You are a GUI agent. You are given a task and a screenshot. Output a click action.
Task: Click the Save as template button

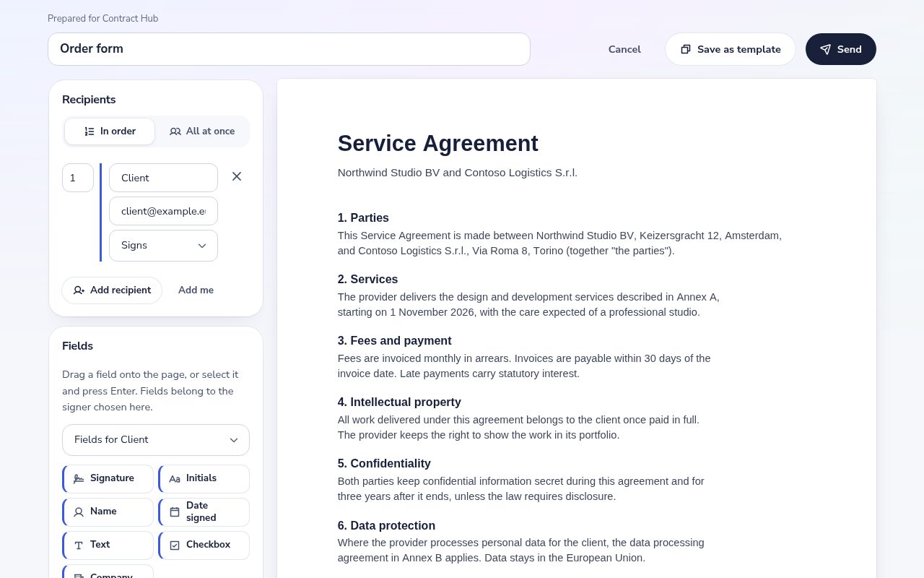point(731,49)
